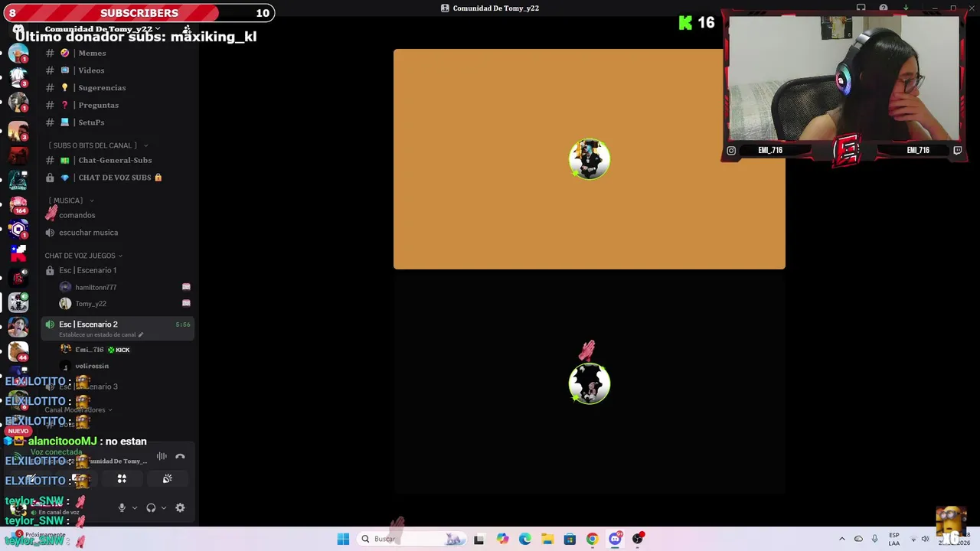Open Microsoft Edge from taskbar

point(525,539)
